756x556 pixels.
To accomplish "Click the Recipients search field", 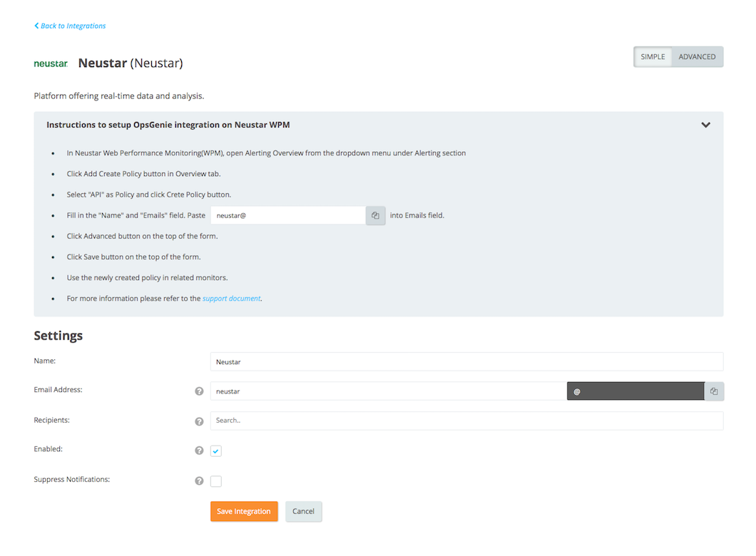I will coord(466,421).
